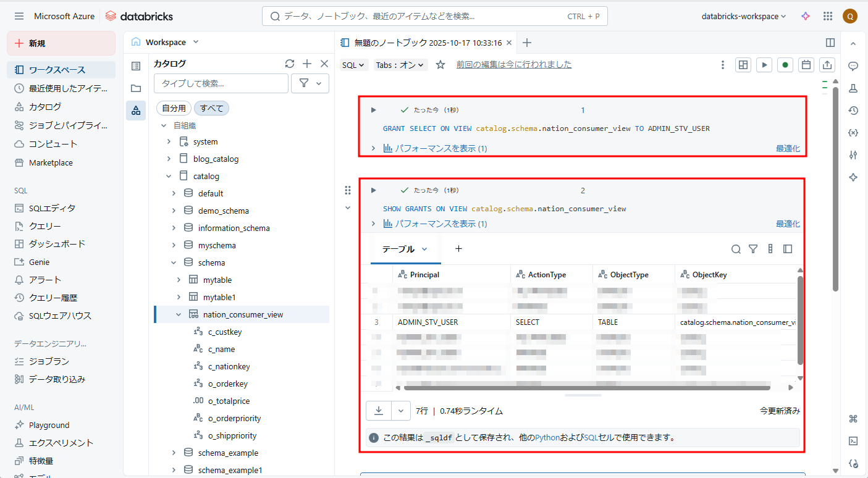Select the すべて filter toggle
868x478 pixels.
click(211, 108)
